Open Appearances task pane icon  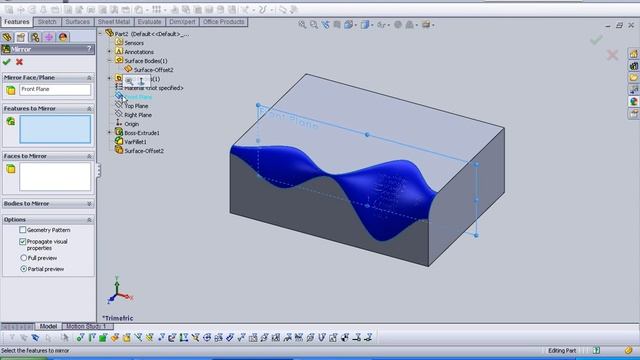click(x=633, y=101)
